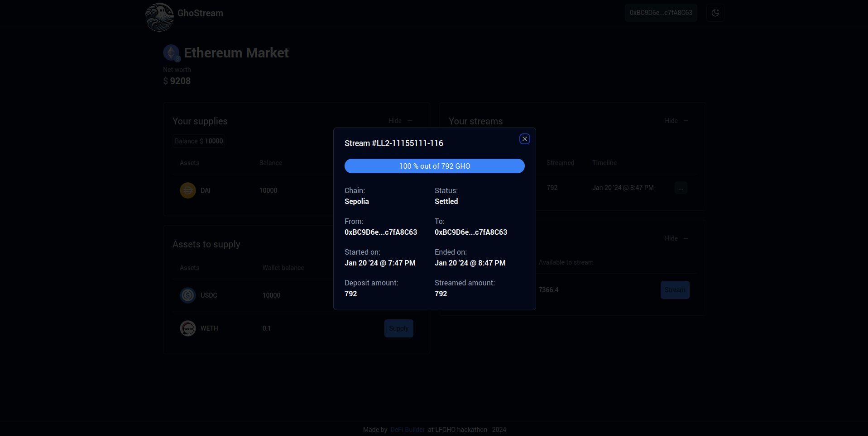
Task: Click the To address in the dialog
Action: 471,232
